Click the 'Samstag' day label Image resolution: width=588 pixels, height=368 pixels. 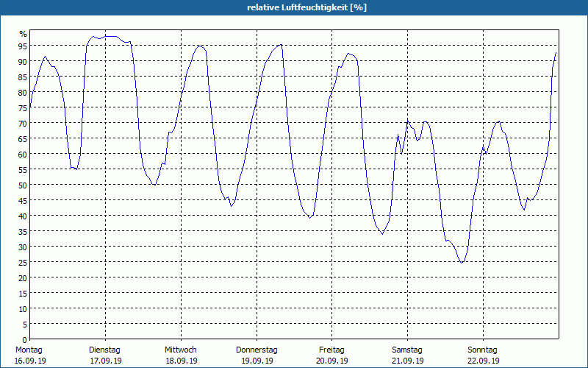pos(407,350)
